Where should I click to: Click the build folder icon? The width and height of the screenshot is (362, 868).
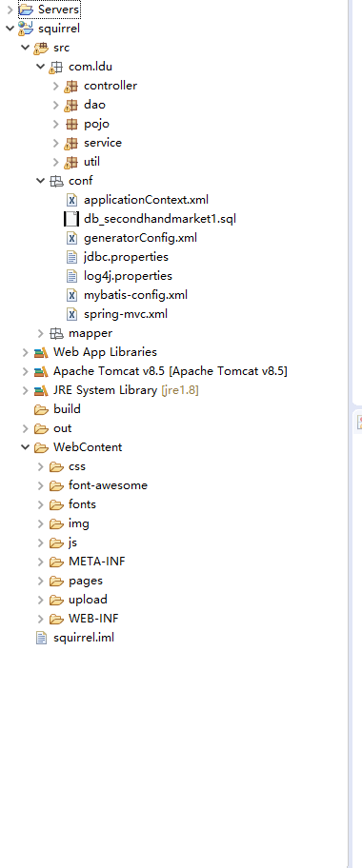[41, 409]
